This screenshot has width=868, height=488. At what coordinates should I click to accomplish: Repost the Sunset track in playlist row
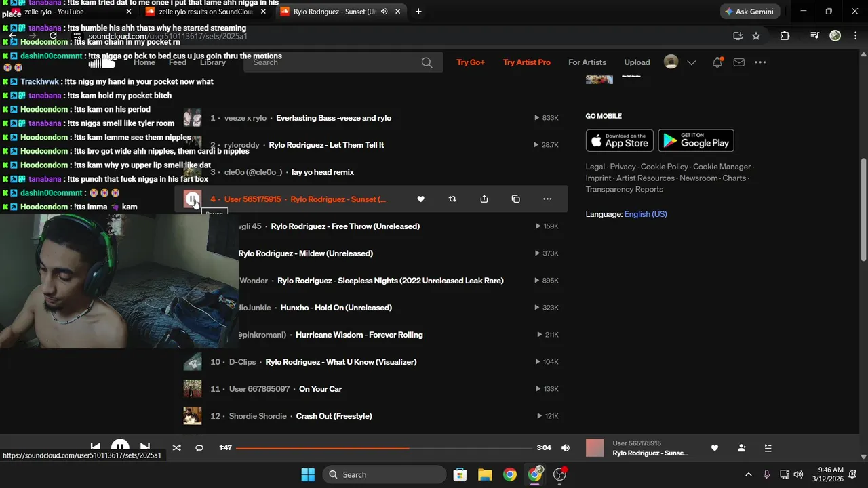pyautogui.click(x=452, y=199)
